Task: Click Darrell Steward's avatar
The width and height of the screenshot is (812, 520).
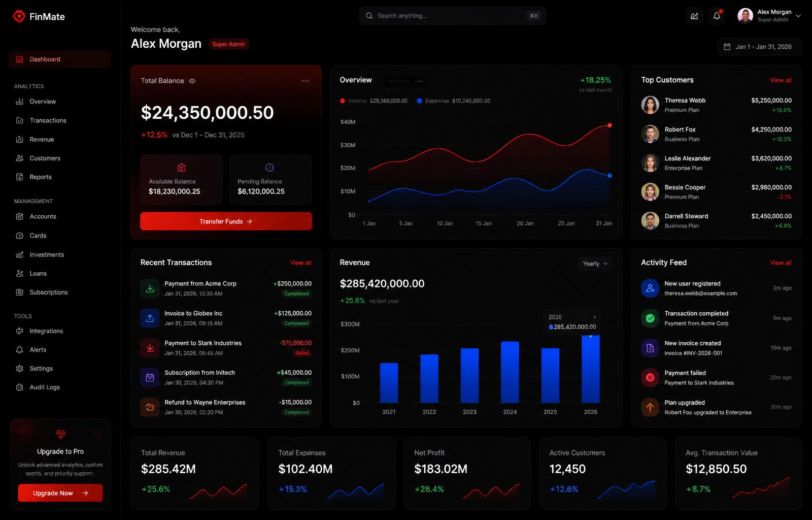Action: pyautogui.click(x=650, y=221)
